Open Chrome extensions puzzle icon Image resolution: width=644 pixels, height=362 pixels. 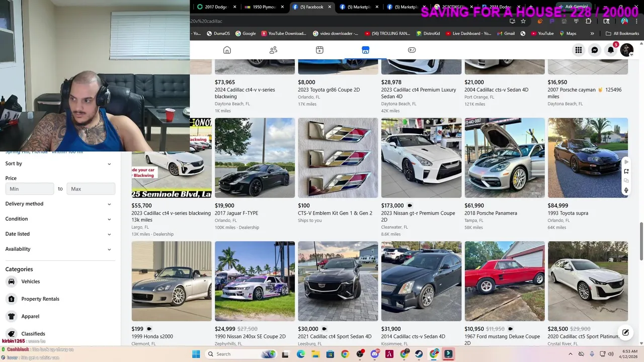click(x=589, y=21)
